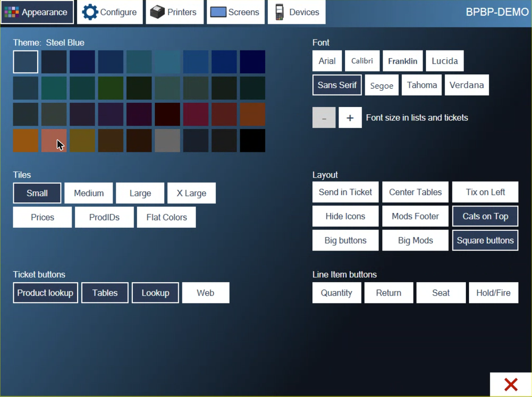Toggle Tix on Left layout
Viewport: 532px width, 397px height.
click(485, 192)
